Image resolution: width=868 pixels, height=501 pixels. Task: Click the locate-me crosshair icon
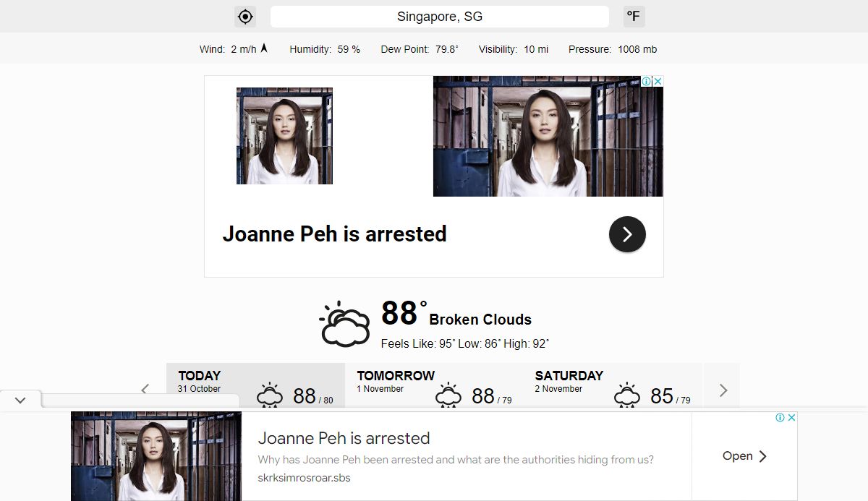[245, 17]
